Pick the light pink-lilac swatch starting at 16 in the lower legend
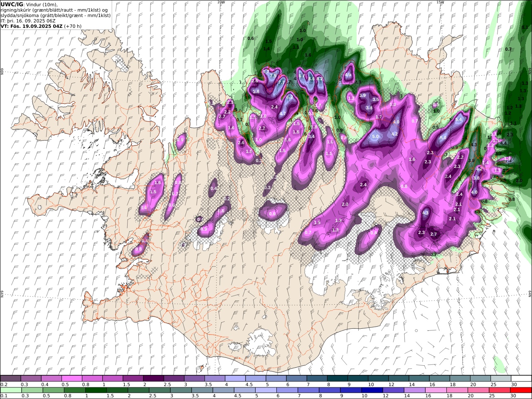 tap(436, 390)
